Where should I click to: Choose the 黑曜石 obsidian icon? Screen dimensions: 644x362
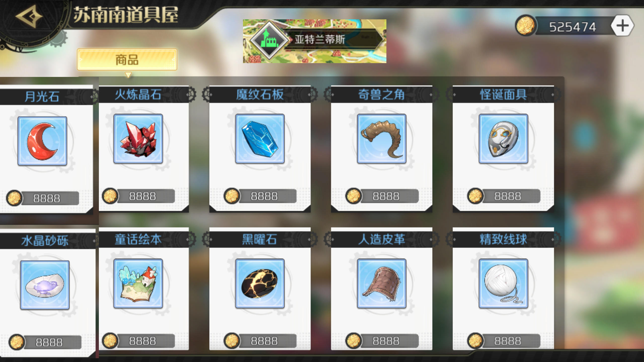pos(260,283)
